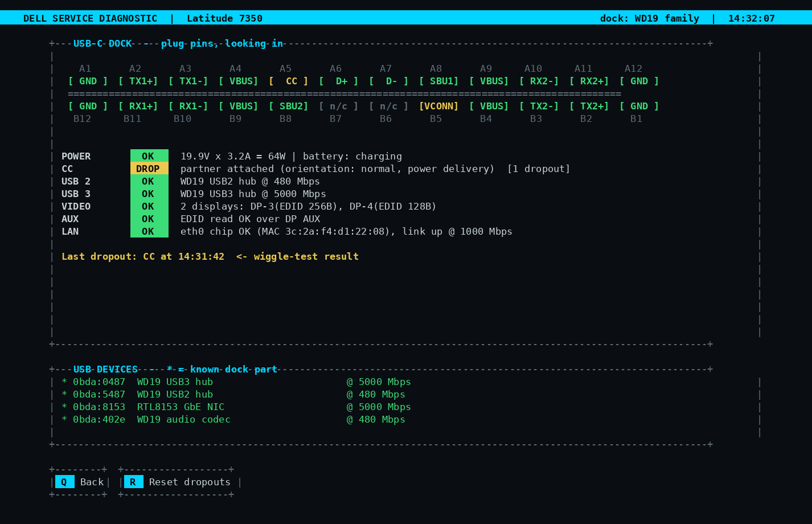The height and width of the screenshot is (524, 812).
Task: Select the SBU2 pin box
Action: pos(289,106)
